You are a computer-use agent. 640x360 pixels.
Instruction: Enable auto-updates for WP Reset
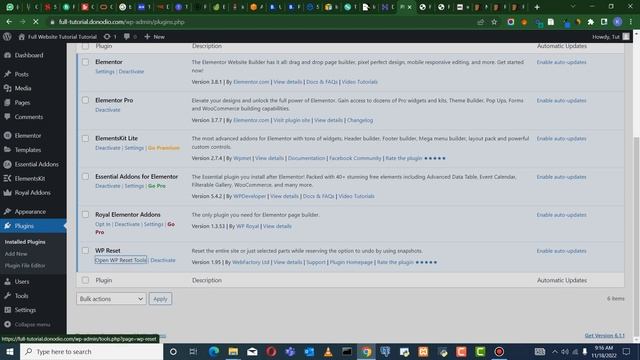(x=561, y=251)
